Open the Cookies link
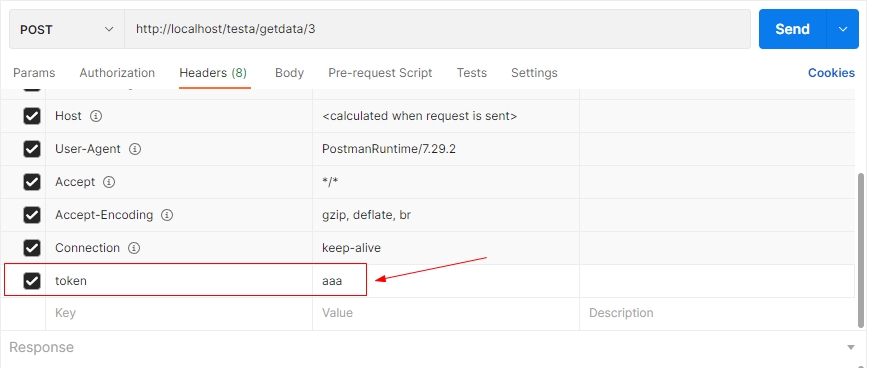The width and height of the screenshot is (873, 368). (x=831, y=73)
